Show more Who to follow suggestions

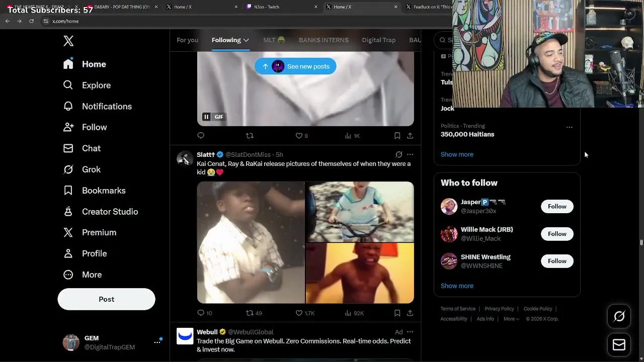457,286
